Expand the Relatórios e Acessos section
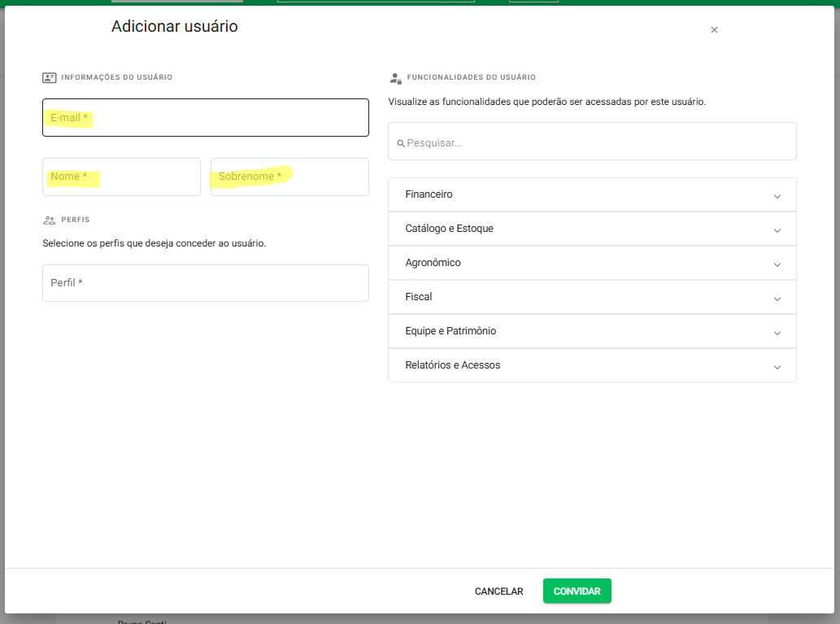Image resolution: width=840 pixels, height=624 pixels. point(591,366)
